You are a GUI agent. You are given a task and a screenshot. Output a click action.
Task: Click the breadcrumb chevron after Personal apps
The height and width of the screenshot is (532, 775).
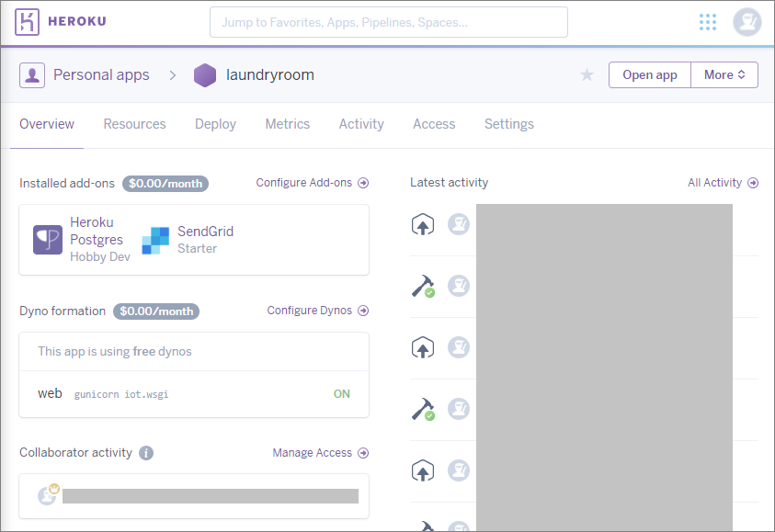tap(173, 75)
